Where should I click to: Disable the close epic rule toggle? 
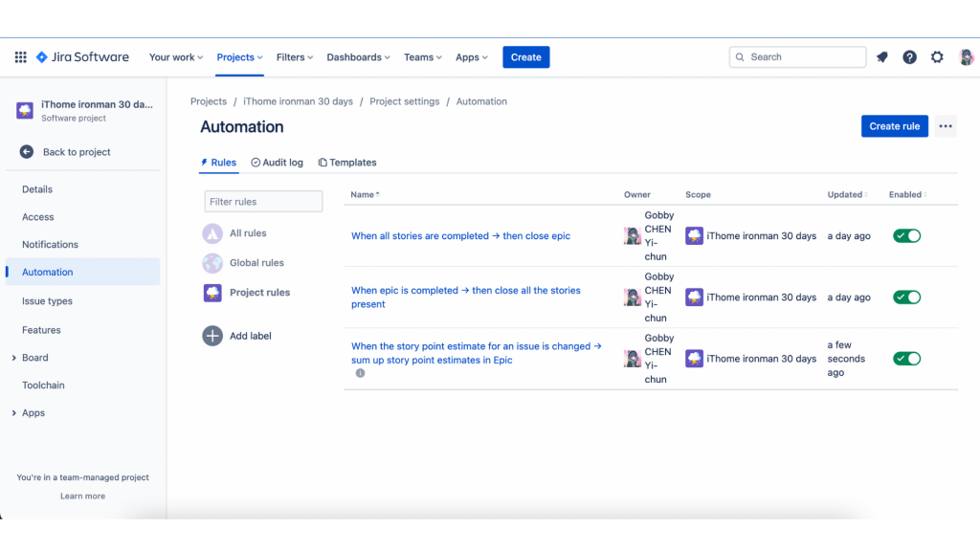tap(907, 235)
